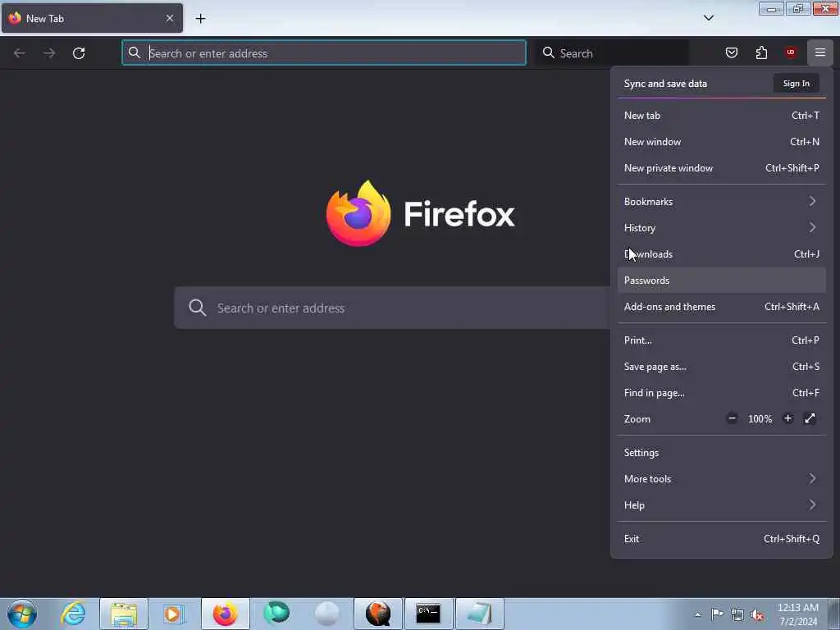Select the New Tab tab

(x=92, y=18)
